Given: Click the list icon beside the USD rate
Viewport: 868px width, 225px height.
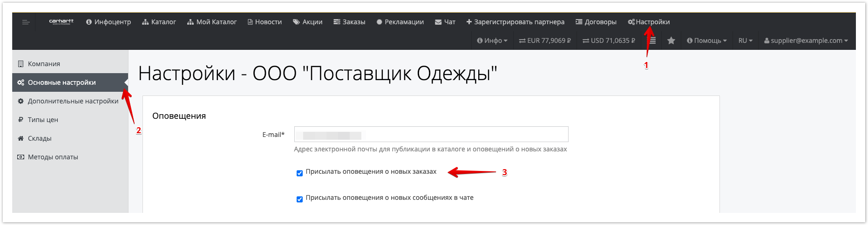Looking at the screenshot, I should pos(652,41).
